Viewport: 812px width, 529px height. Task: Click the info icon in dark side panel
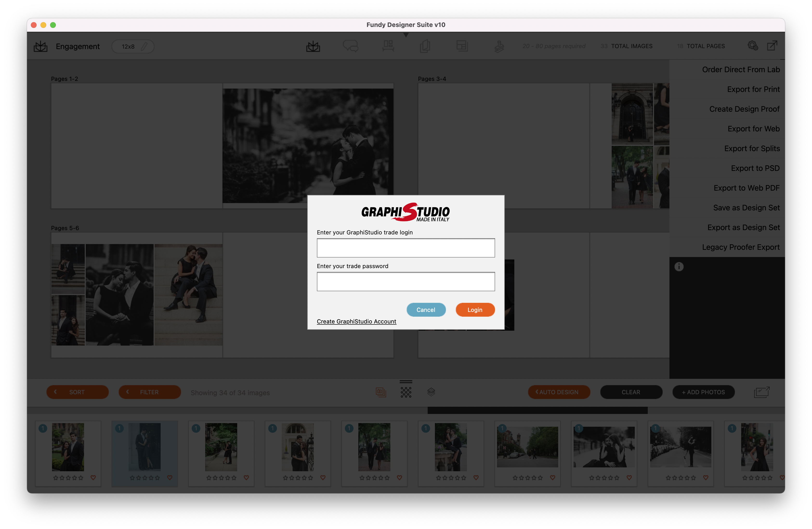679,267
